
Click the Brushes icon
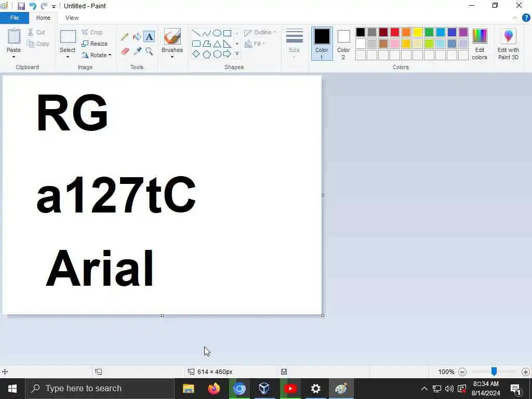pos(172,37)
